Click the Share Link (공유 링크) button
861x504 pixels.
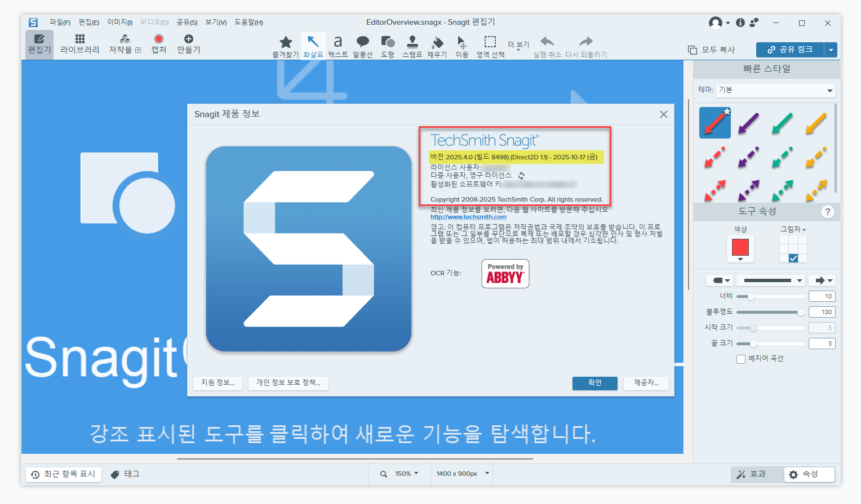(790, 50)
